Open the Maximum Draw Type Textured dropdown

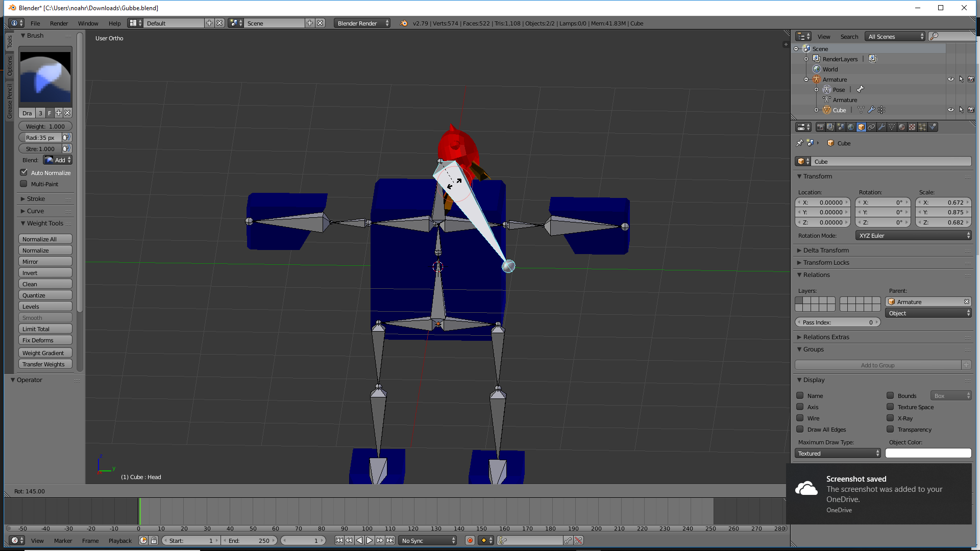point(838,453)
